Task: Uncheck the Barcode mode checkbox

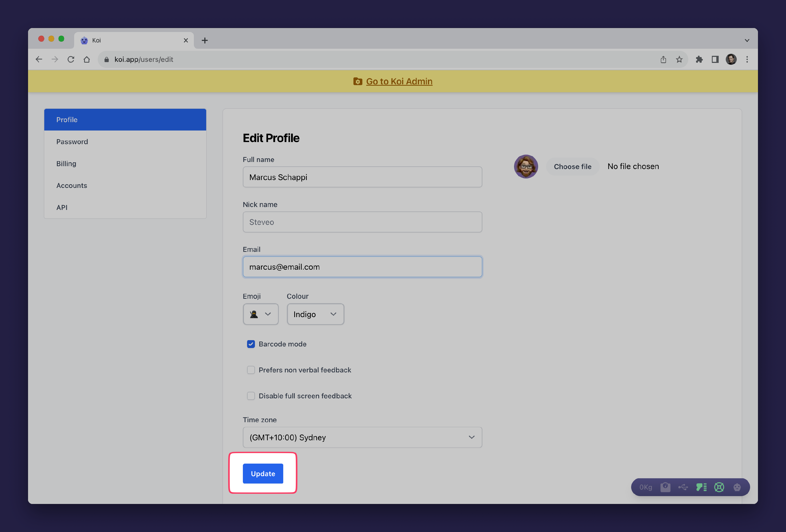Action: pos(251,344)
